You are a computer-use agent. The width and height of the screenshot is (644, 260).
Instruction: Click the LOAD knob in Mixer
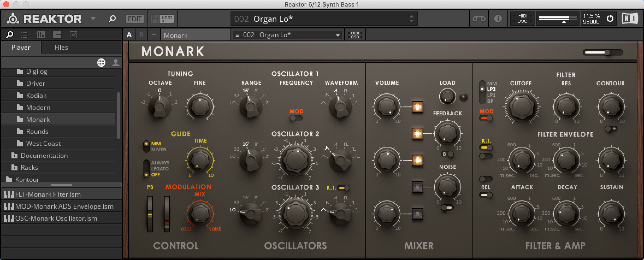tap(447, 96)
